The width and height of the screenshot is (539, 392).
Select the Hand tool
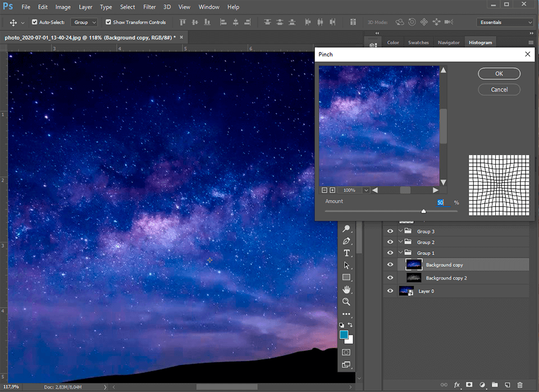346,289
